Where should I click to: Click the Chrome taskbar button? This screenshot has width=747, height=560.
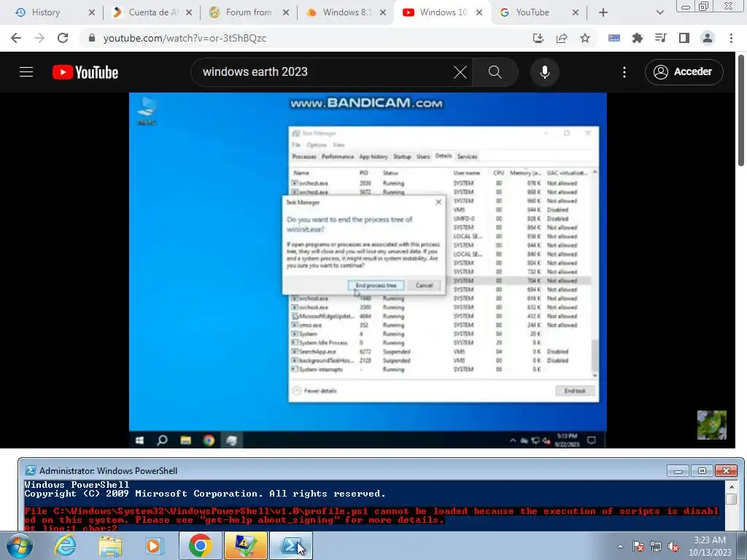pos(201,545)
